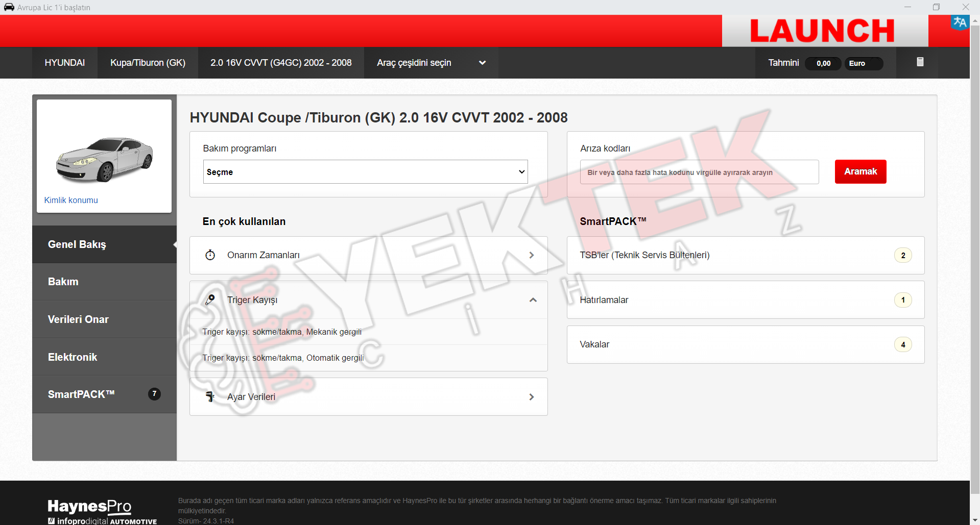Expand Ayar Verileri with its arrow

(532, 397)
